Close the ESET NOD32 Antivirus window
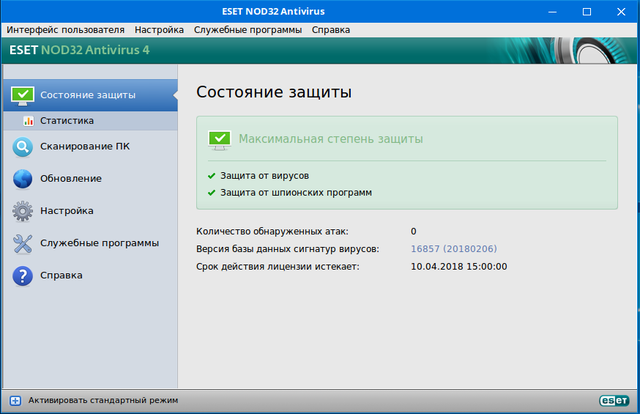The height and width of the screenshot is (414, 640). 621,11
